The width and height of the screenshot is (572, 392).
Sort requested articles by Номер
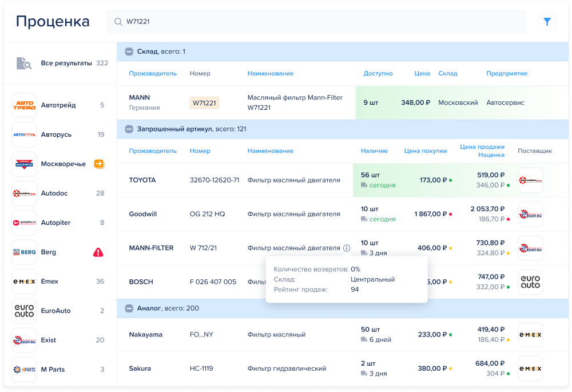coord(200,151)
